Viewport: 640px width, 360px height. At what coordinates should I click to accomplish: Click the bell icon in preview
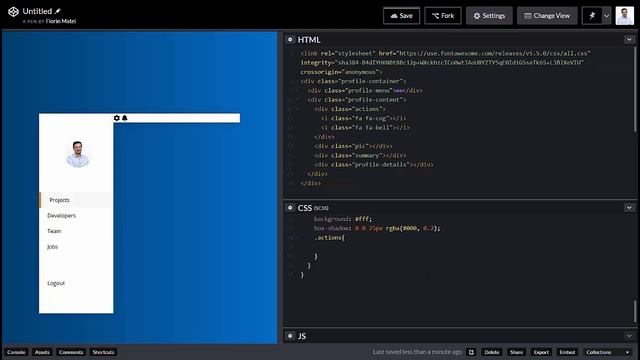tap(125, 118)
